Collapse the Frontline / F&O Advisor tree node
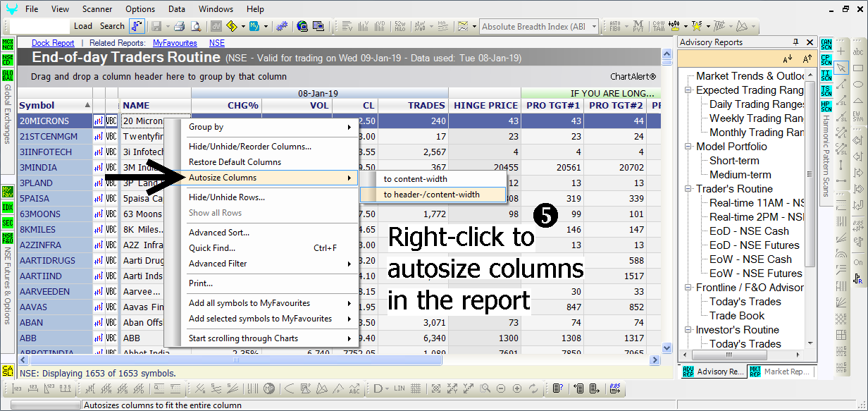 [688, 288]
